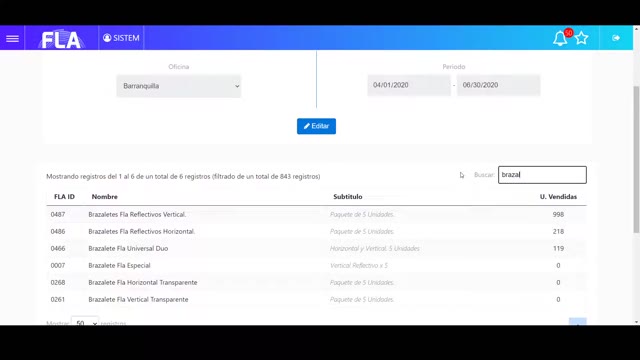This screenshot has width=640, height=360.
Task: Click FLA ID 0007 cell
Action: (58, 266)
